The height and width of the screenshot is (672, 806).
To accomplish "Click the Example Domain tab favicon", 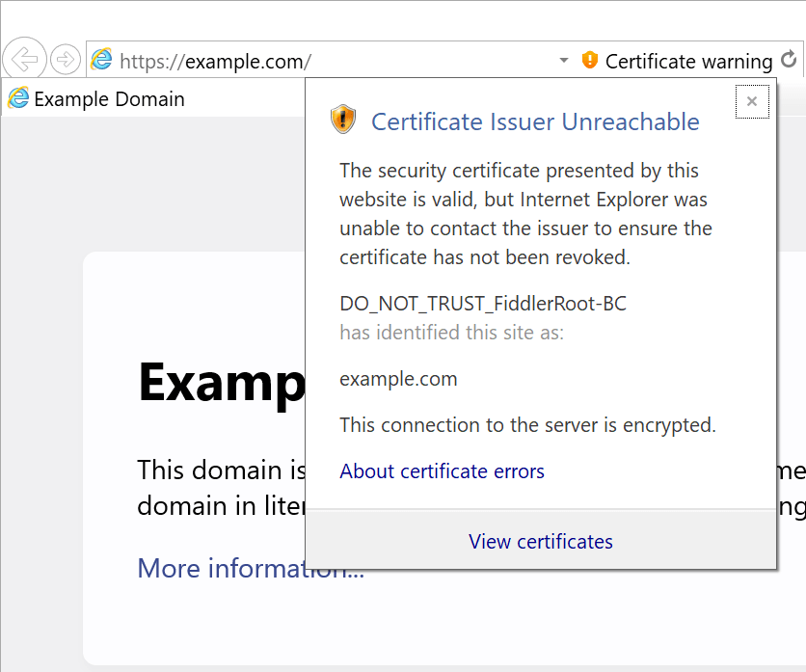I will tap(18, 98).
